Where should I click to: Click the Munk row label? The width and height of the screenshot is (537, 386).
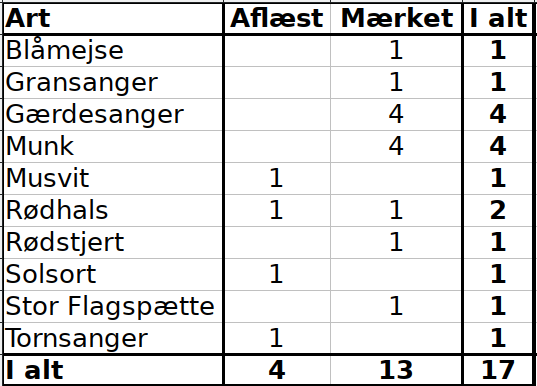point(113,146)
